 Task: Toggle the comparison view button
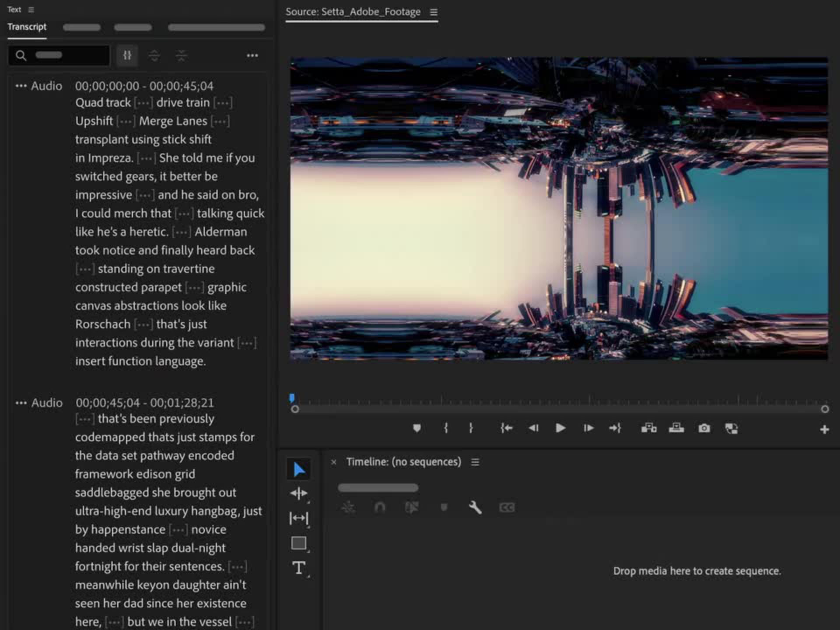point(731,428)
